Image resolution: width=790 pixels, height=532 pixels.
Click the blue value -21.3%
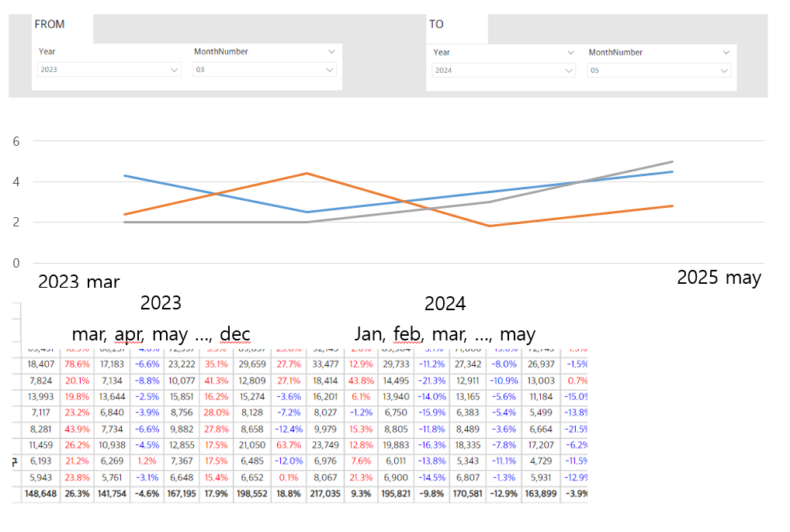[432, 381]
